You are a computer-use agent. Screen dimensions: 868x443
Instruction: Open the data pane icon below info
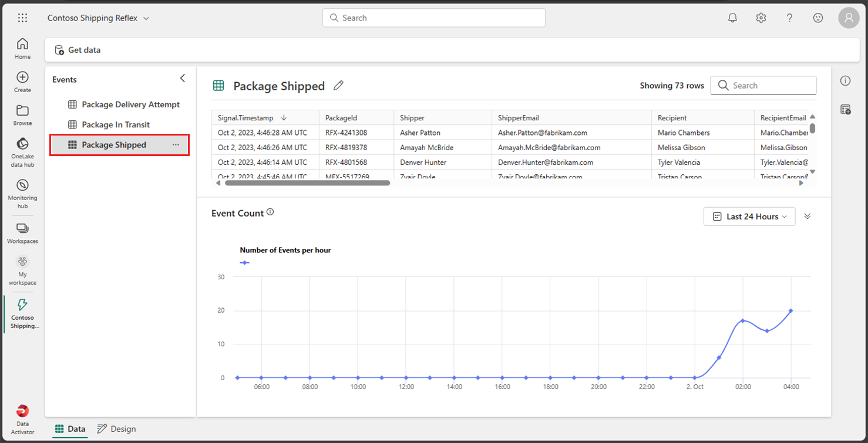845,109
